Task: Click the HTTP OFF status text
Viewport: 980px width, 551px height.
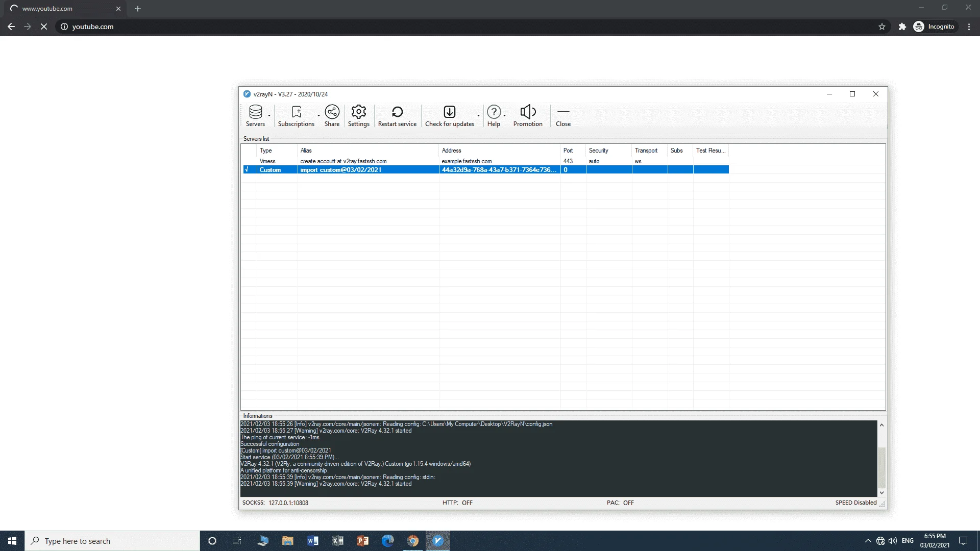Action: (x=457, y=503)
